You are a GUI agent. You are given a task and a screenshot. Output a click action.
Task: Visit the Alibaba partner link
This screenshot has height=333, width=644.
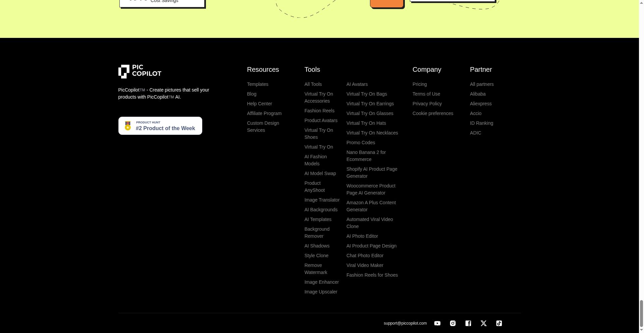(477, 94)
